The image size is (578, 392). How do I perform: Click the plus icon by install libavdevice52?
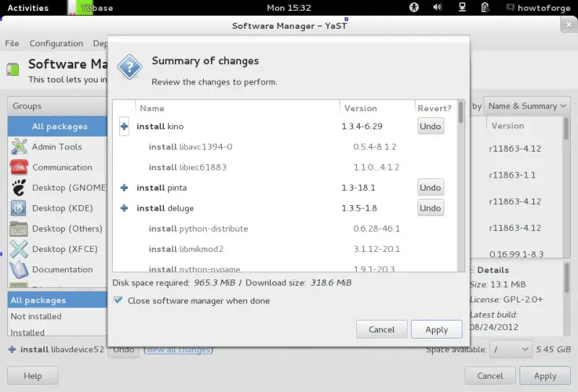click(12, 349)
